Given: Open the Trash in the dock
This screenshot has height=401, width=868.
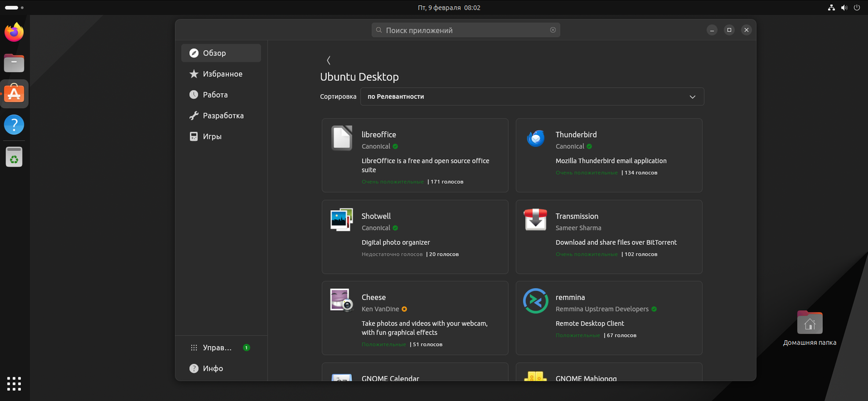Looking at the screenshot, I should pyautogui.click(x=14, y=156).
